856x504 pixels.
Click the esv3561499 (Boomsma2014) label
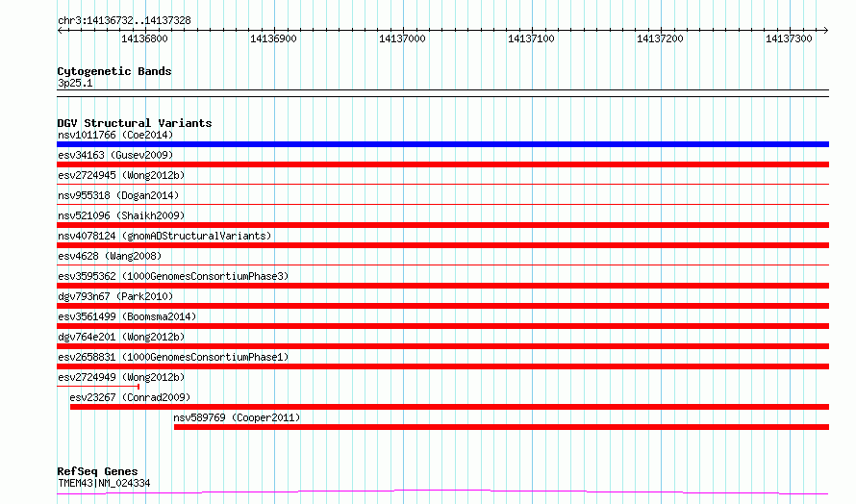pyautogui.click(x=127, y=316)
